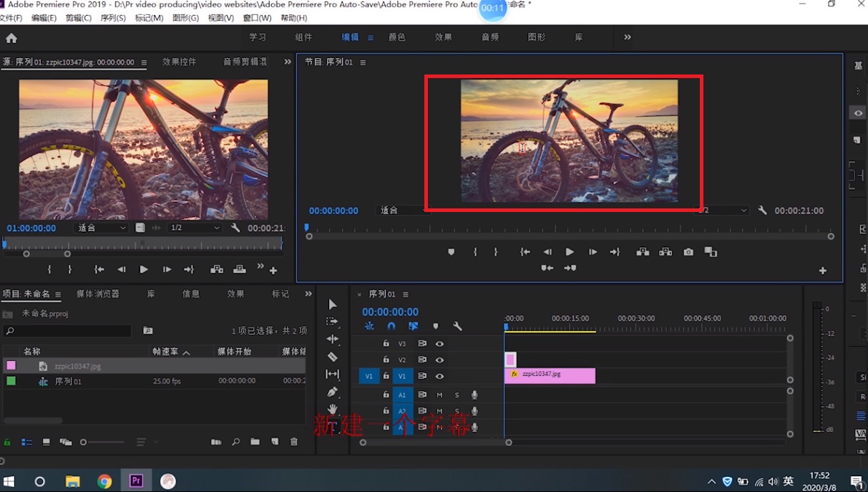
Task: Go to In point in Program monitor
Action: point(525,252)
